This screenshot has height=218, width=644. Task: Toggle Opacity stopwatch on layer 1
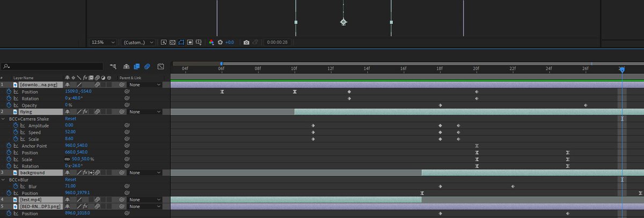click(9, 105)
